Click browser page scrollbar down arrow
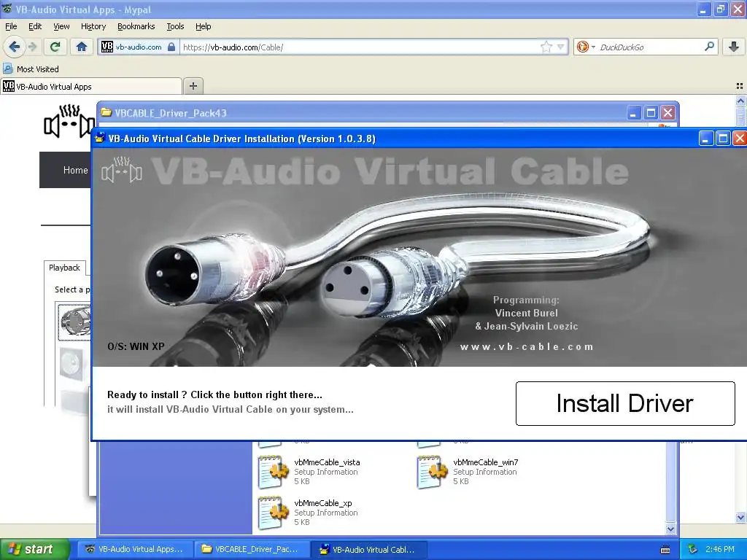Viewport: 747px width, 560px height. [740, 518]
